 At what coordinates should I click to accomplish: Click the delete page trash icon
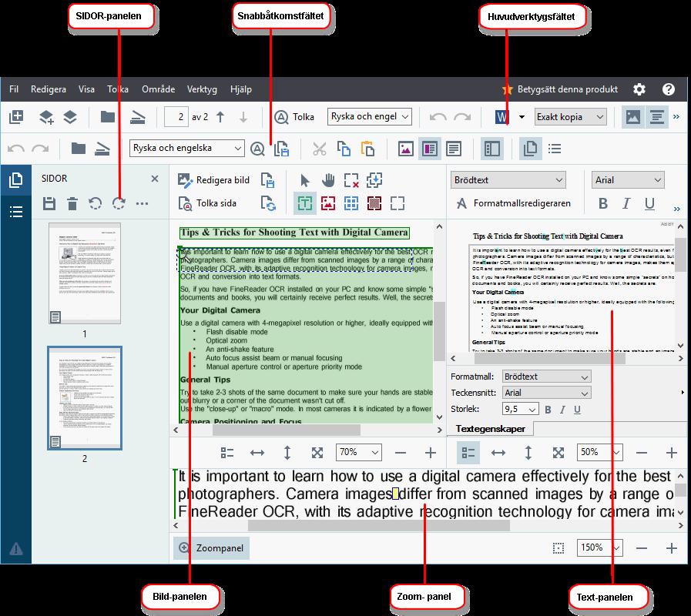click(72, 203)
